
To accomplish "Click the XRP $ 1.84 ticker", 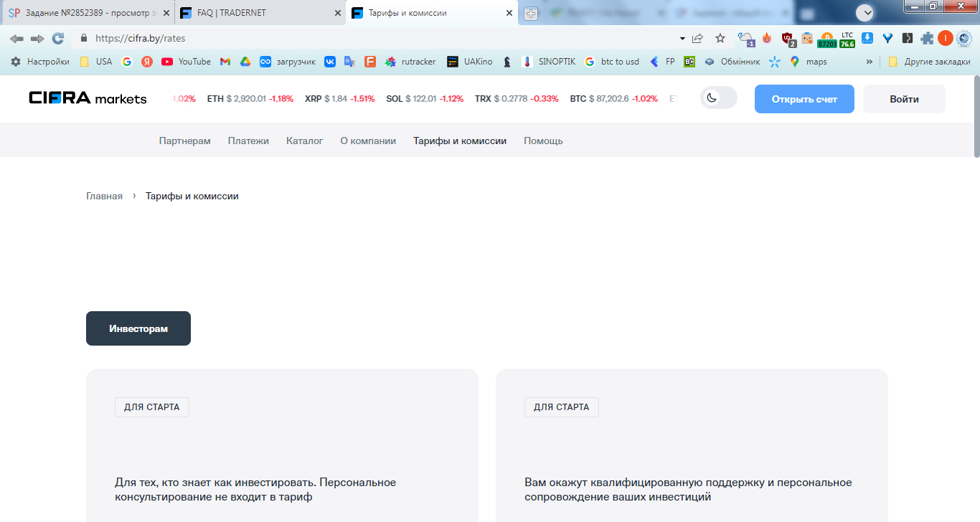I will click(339, 99).
